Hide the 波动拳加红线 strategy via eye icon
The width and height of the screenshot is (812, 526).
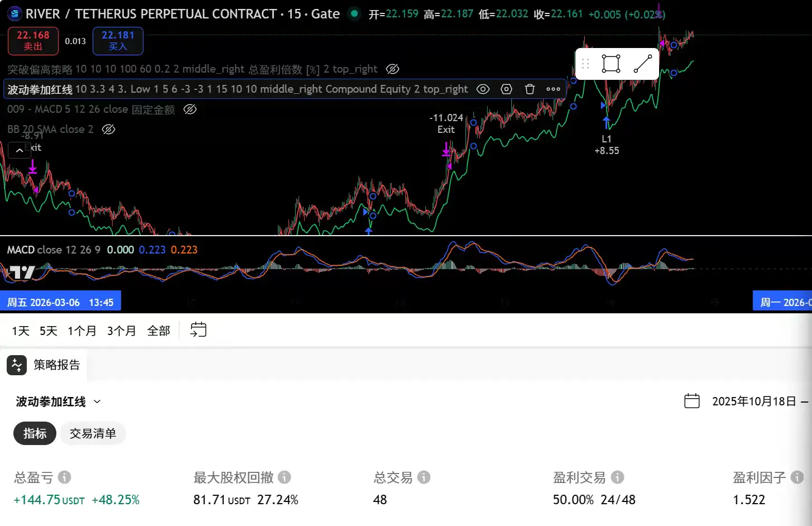tap(483, 89)
